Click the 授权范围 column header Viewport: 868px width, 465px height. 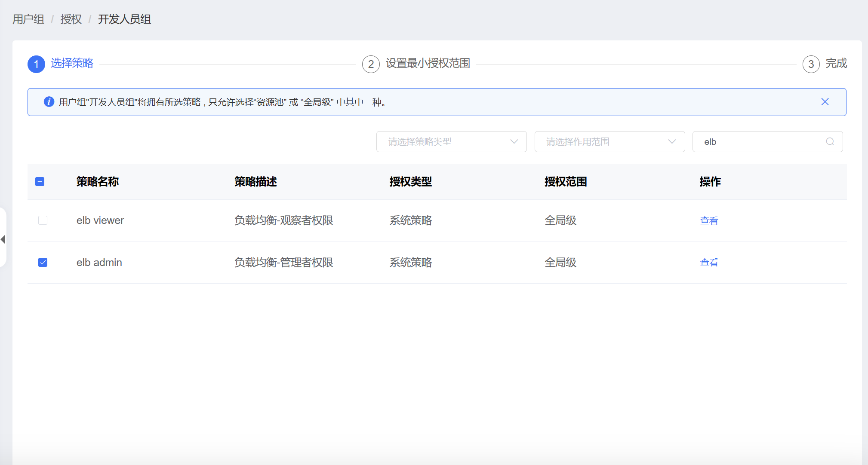click(x=565, y=182)
